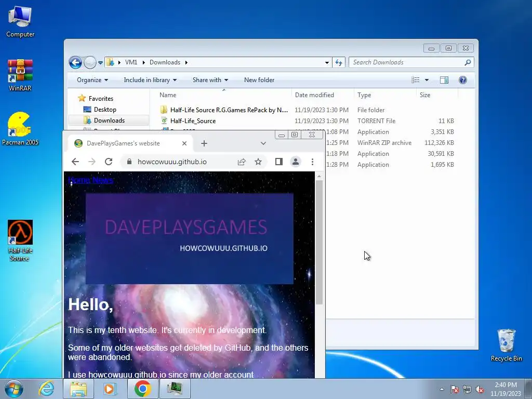Click Downloads in Explorer address breadcrumb
The width and height of the screenshot is (532, 399).
(x=165, y=62)
